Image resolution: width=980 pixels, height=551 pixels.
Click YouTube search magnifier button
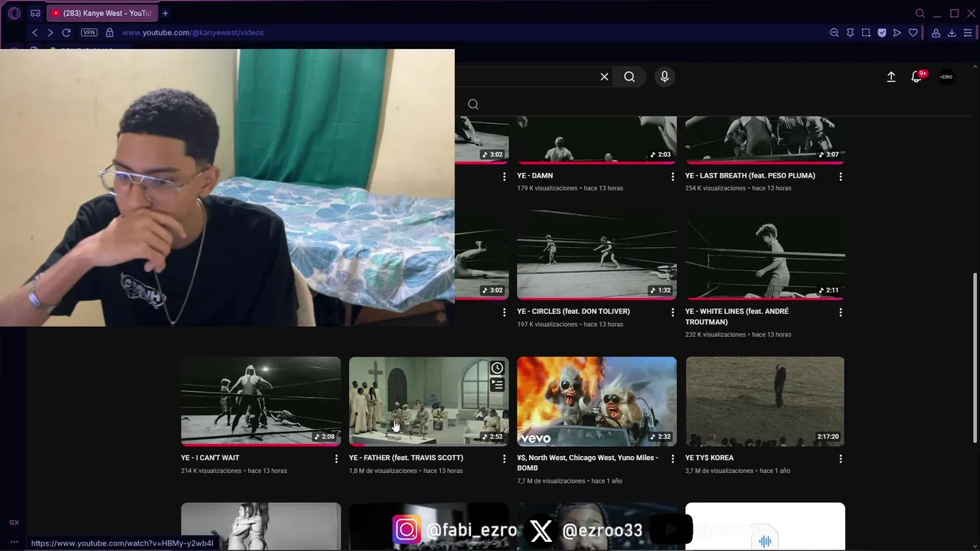tap(629, 77)
